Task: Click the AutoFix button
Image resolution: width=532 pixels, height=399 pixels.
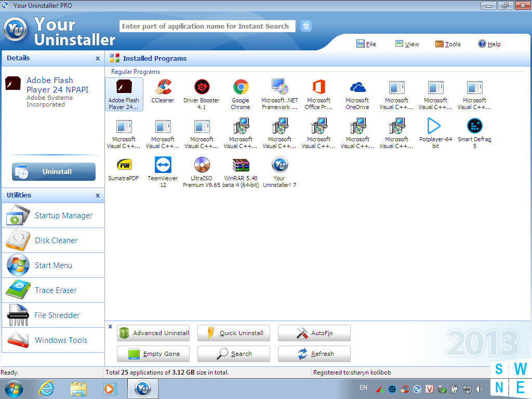Action: click(314, 333)
